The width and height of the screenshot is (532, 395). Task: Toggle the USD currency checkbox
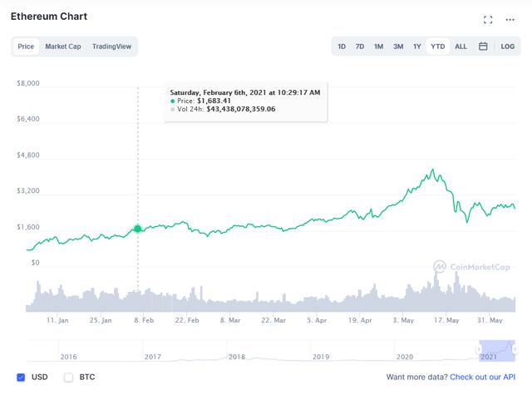pos(22,377)
